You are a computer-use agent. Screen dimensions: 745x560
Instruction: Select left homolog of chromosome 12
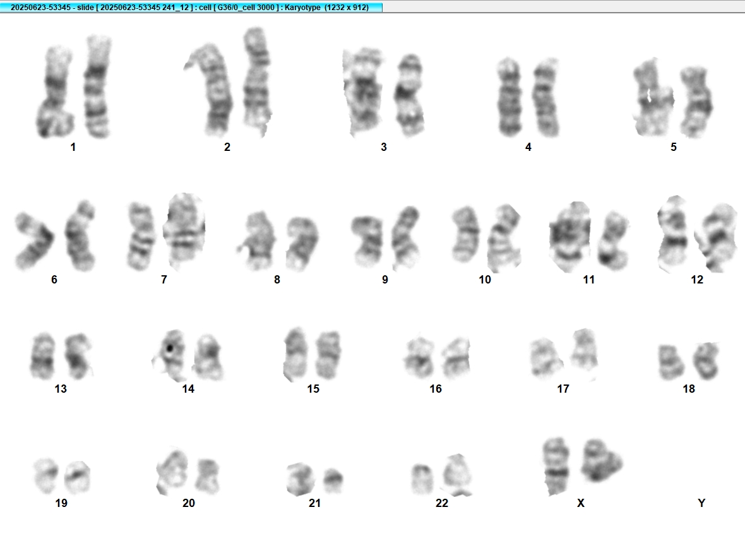pyautogui.click(x=673, y=234)
